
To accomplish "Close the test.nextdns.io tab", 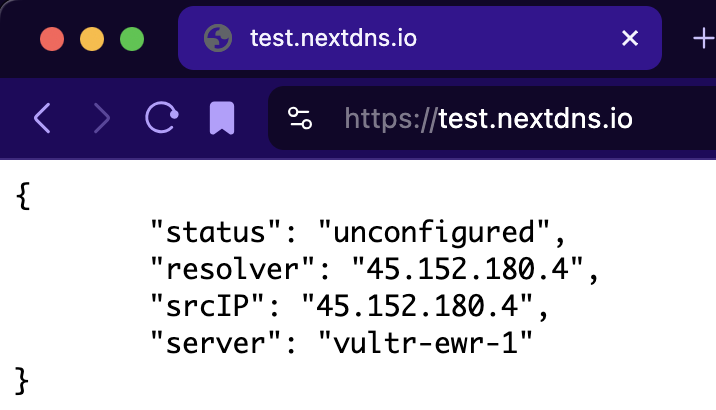I will point(630,38).
